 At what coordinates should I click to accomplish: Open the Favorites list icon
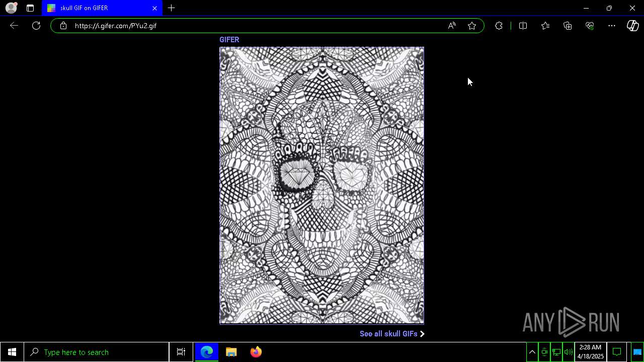tap(545, 26)
